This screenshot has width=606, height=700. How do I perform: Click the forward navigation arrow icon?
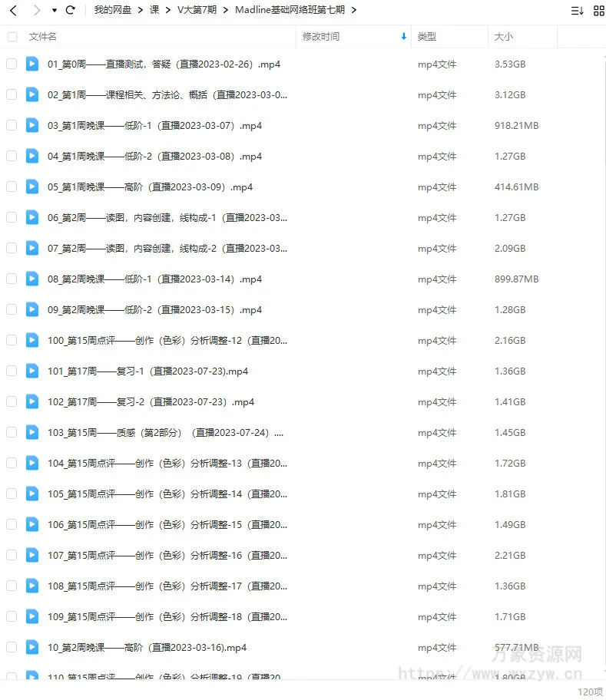pyautogui.click(x=37, y=10)
